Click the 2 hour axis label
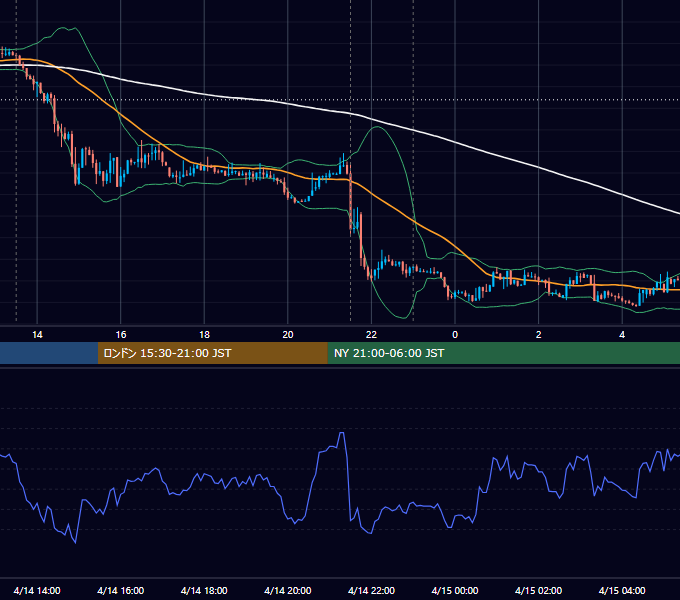 click(539, 335)
